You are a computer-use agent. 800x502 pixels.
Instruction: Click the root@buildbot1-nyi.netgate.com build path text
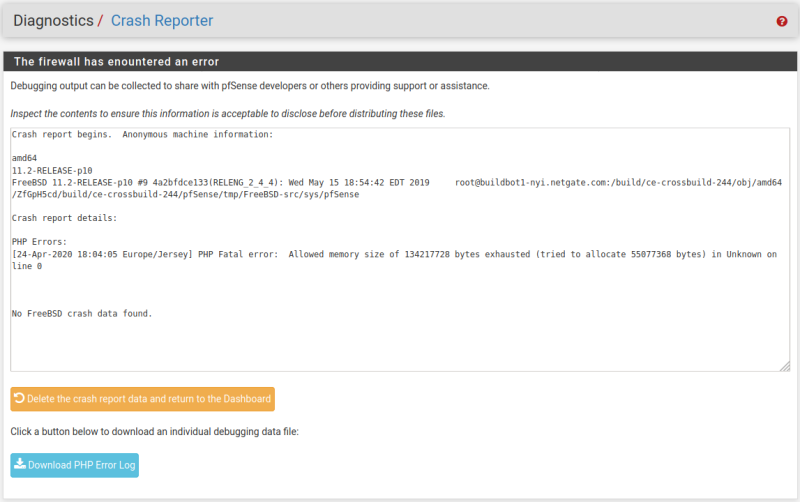[618, 183]
